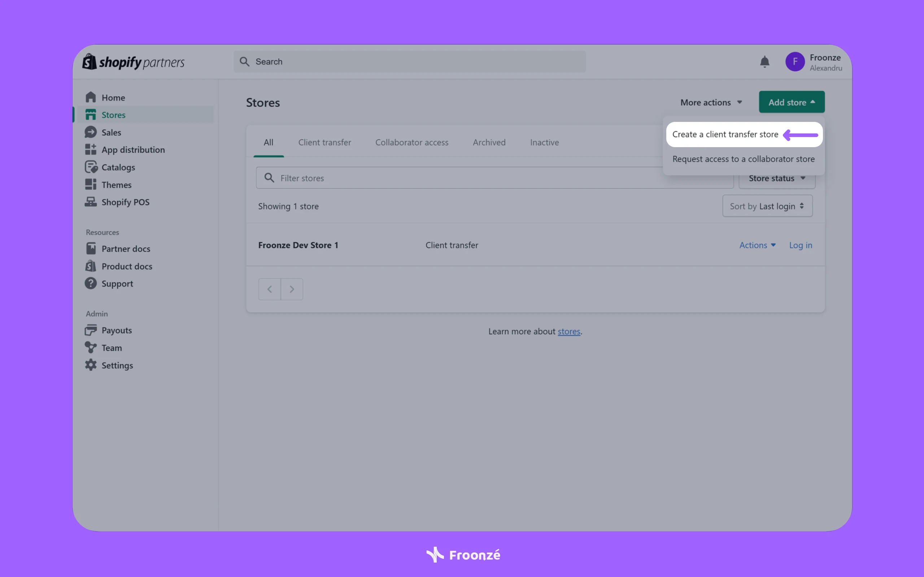
Task: Click the notification bell icon
Action: (x=765, y=61)
